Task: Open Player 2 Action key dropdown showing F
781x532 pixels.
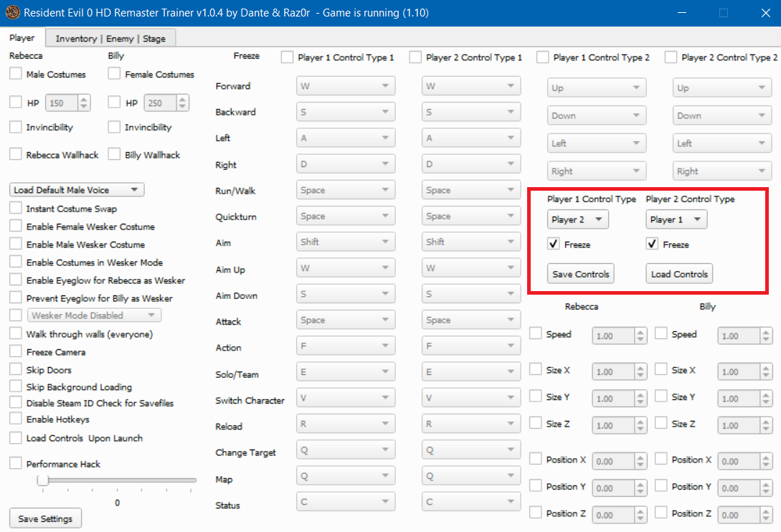Action: [471, 346]
